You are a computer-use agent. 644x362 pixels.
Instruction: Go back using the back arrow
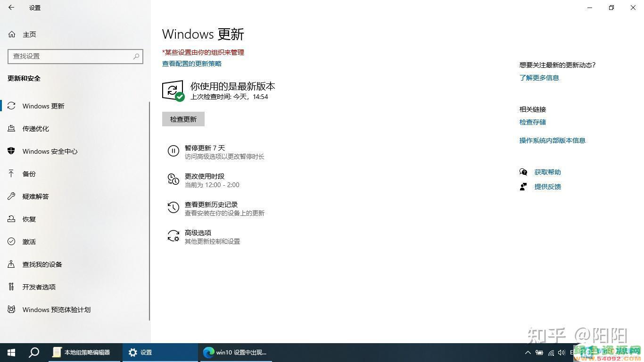click(11, 8)
